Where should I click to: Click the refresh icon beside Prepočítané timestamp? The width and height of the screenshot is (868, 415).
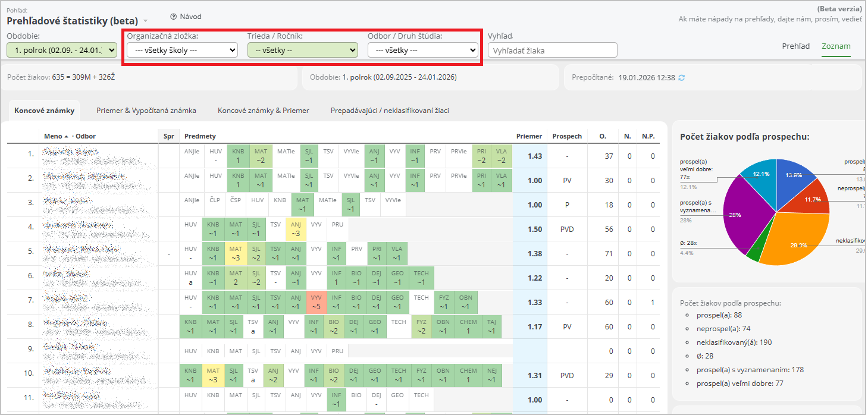(682, 78)
